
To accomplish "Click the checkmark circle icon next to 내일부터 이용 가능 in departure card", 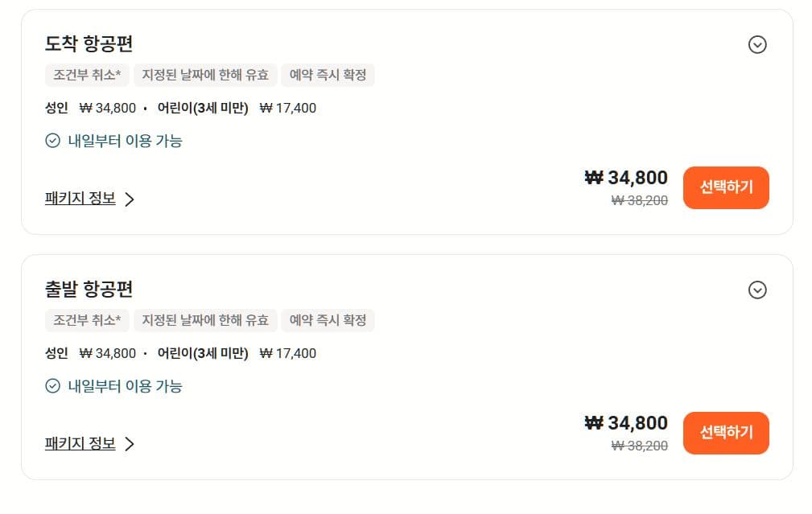I will 50,386.
